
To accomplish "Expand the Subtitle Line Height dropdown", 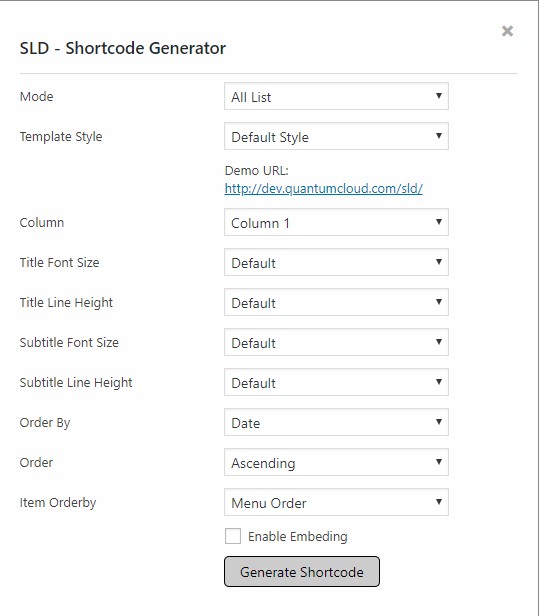I will point(336,382).
